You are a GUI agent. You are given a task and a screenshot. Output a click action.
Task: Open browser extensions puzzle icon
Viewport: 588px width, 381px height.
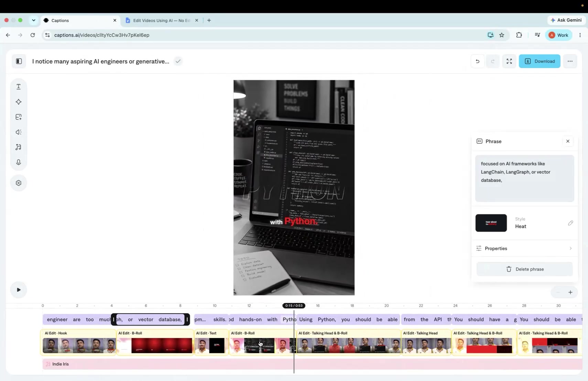[x=519, y=35]
